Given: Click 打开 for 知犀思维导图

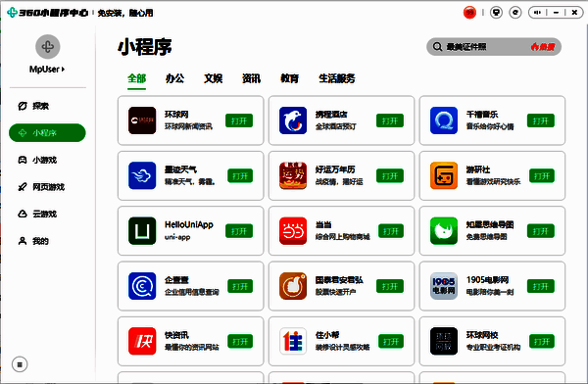Looking at the screenshot, I should (x=540, y=230).
